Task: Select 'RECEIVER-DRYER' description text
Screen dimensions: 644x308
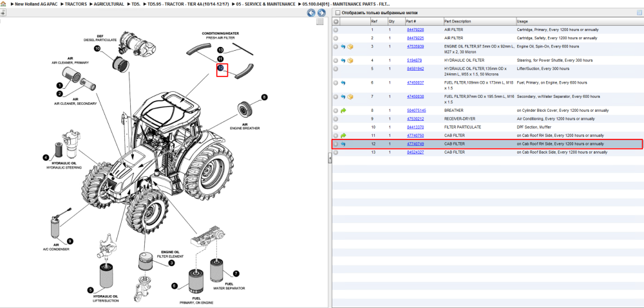Action: 459,119
